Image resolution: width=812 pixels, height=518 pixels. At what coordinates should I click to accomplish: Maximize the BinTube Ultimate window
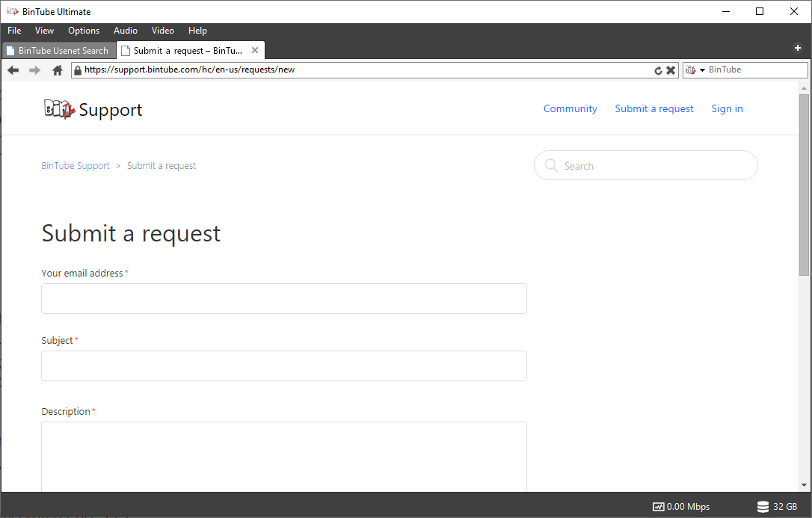click(760, 11)
